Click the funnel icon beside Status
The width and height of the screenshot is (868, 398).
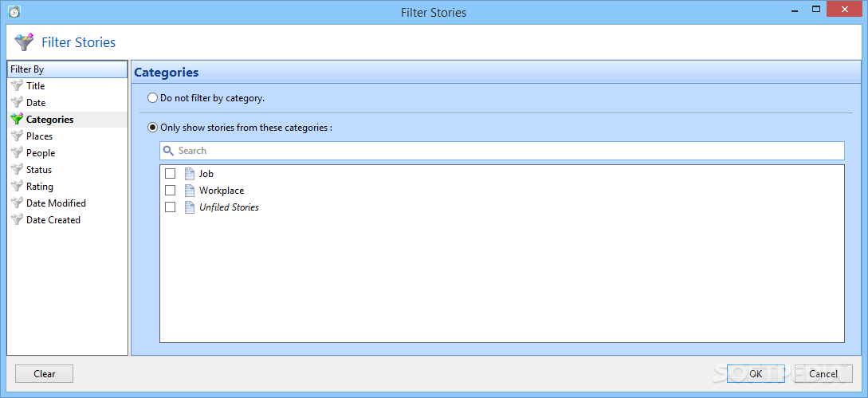pos(17,170)
